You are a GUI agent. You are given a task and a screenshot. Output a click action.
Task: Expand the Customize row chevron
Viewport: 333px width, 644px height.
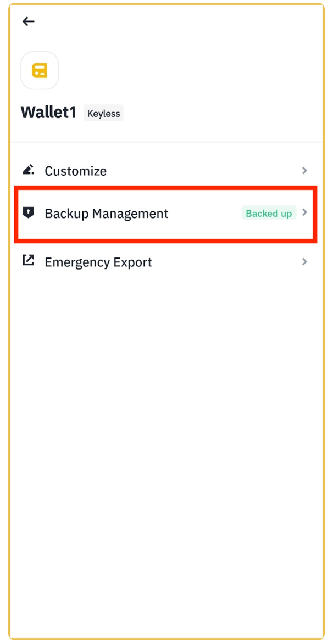[x=305, y=171]
